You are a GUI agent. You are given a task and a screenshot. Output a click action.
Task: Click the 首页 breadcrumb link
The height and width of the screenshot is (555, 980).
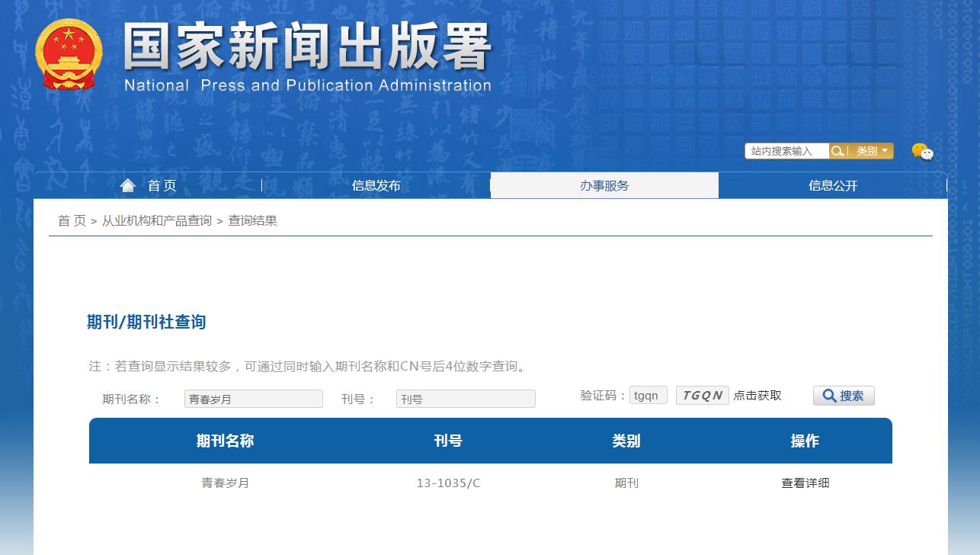coord(72,221)
